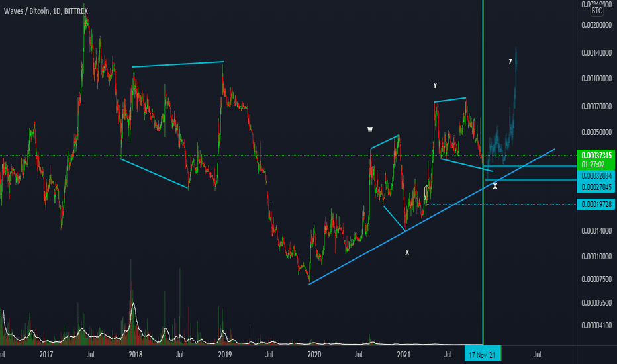The image size is (617, 364).
Task: Click the 0.00050000 price axis value
Action: tap(596, 132)
